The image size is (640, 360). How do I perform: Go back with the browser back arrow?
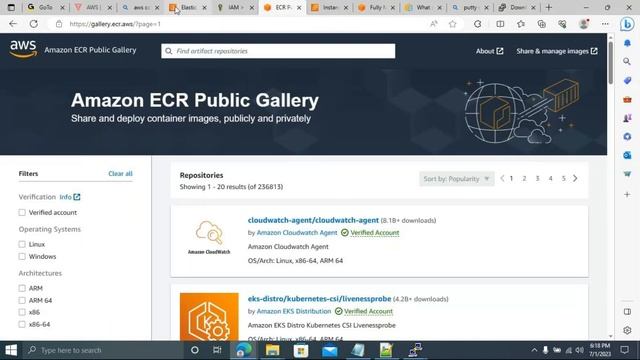pyautogui.click(x=13, y=24)
